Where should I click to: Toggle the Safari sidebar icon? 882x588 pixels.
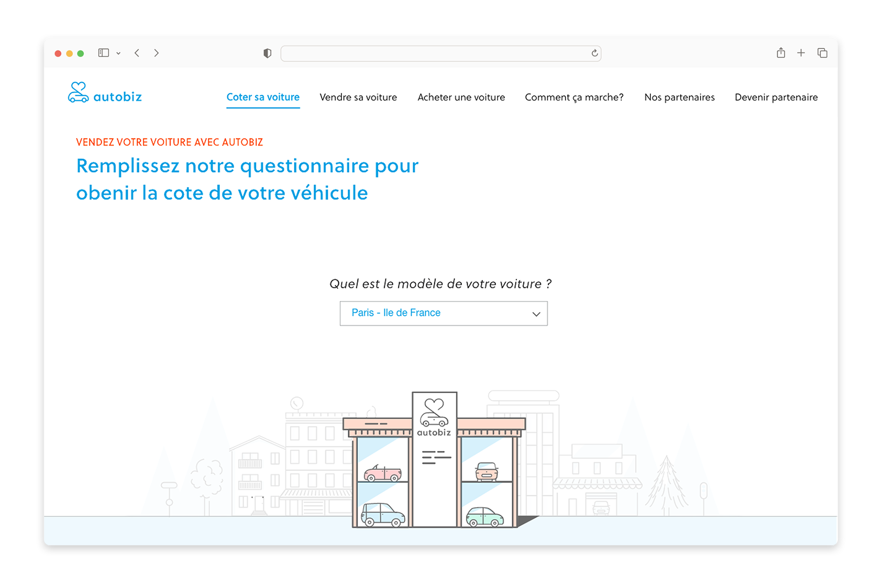click(x=103, y=53)
